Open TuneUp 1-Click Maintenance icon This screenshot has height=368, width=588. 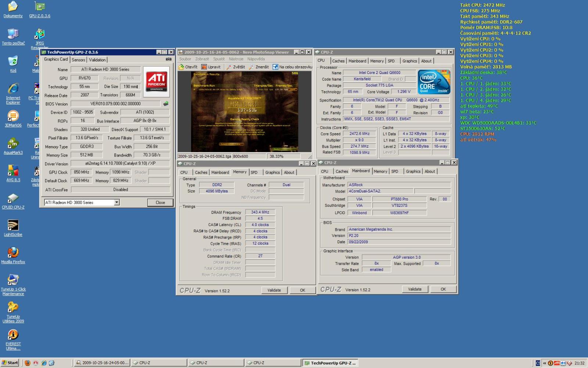tap(13, 285)
